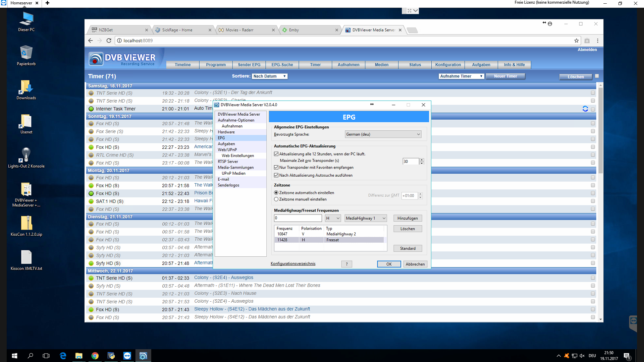Reload the localhost:8089 page
This screenshot has height=362, width=644.
109,41
